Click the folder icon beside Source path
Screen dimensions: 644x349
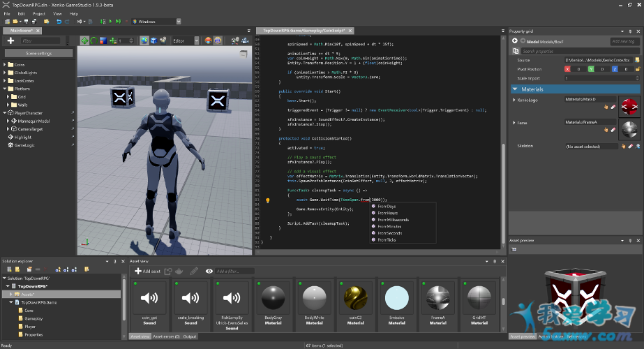(x=638, y=60)
